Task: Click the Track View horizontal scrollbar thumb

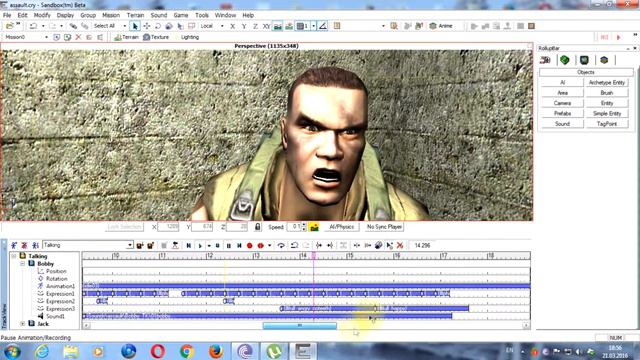Action: [x=300, y=326]
